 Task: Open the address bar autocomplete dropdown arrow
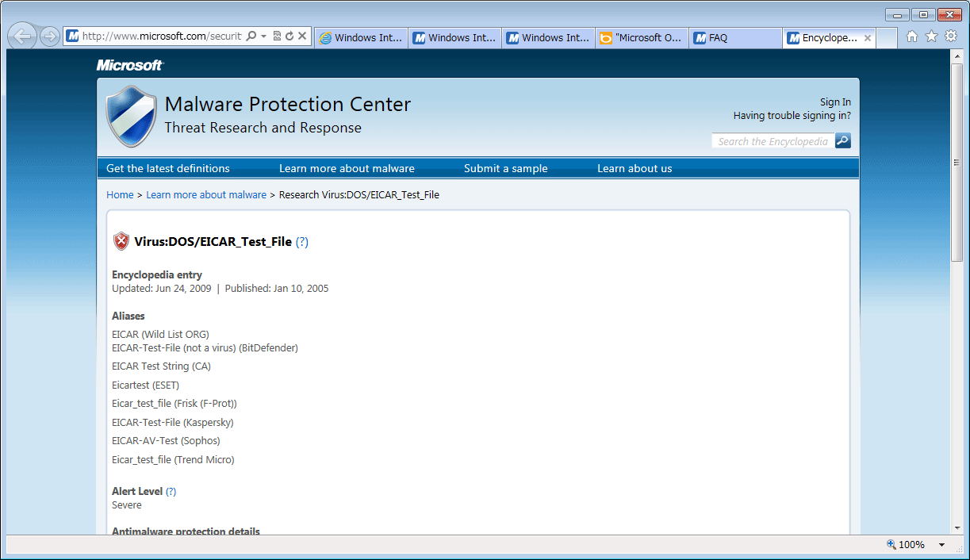point(263,36)
